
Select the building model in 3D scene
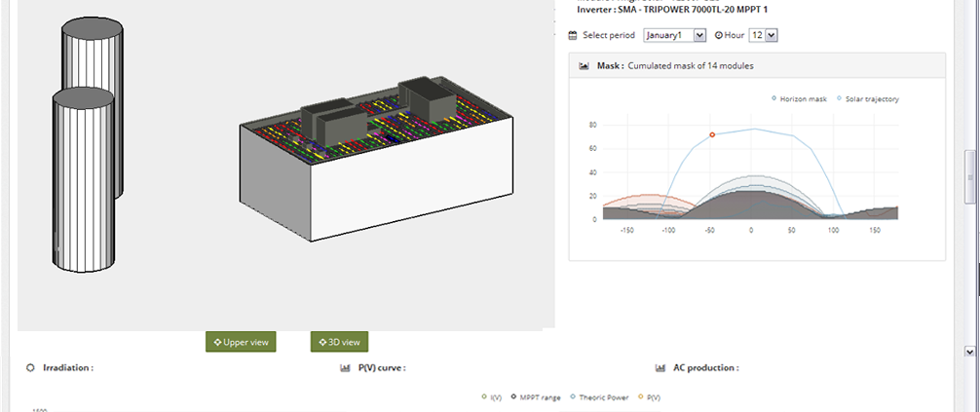(x=376, y=160)
